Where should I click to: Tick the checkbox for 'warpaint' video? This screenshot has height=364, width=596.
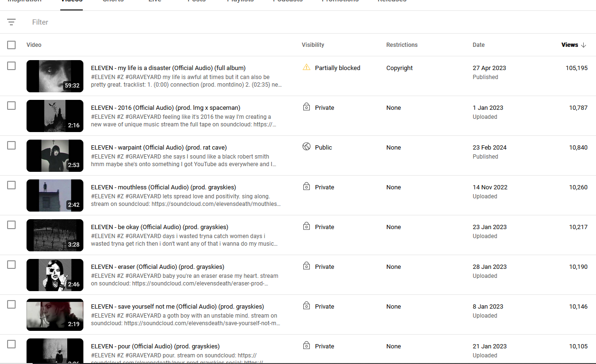click(11, 145)
